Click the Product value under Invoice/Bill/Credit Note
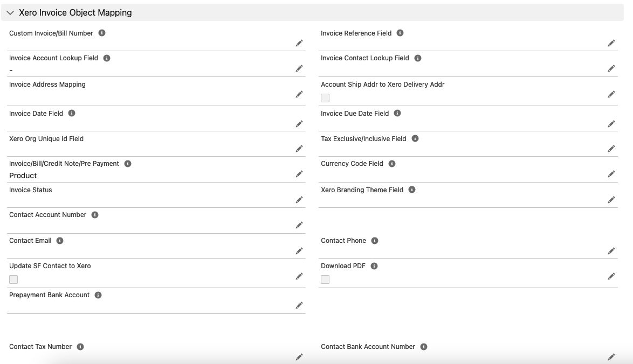Screen dimensions: 633x364 coord(23,176)
